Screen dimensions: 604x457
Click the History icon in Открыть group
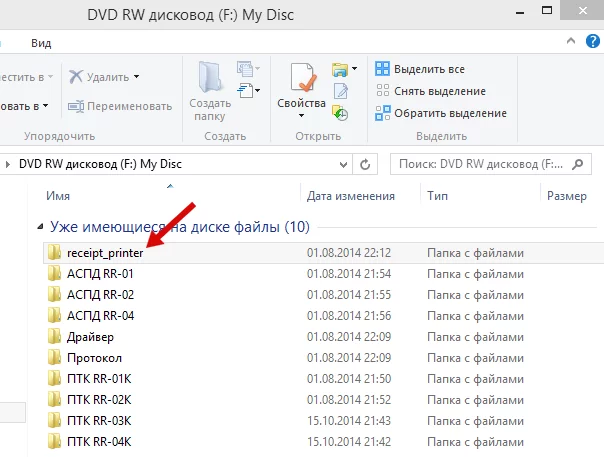[x=340, y=113]
